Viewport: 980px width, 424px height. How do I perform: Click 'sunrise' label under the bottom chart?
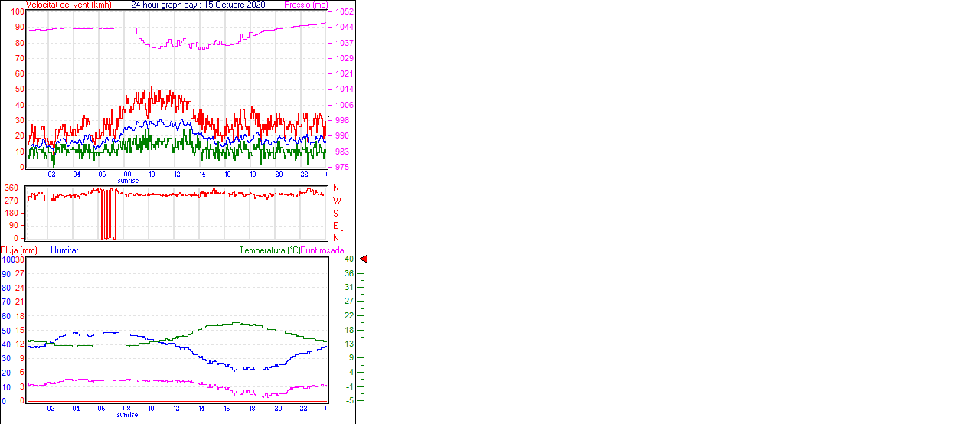click(x=128, y=415)
